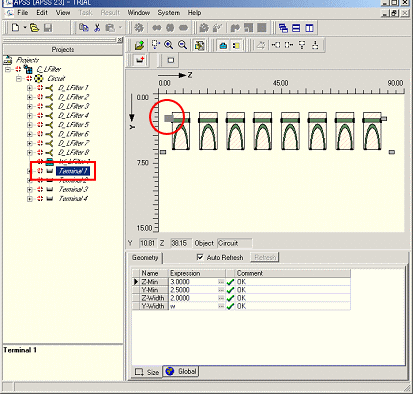
Task: Select the zoom-to-region tool icon
Action: coord(156,45)
